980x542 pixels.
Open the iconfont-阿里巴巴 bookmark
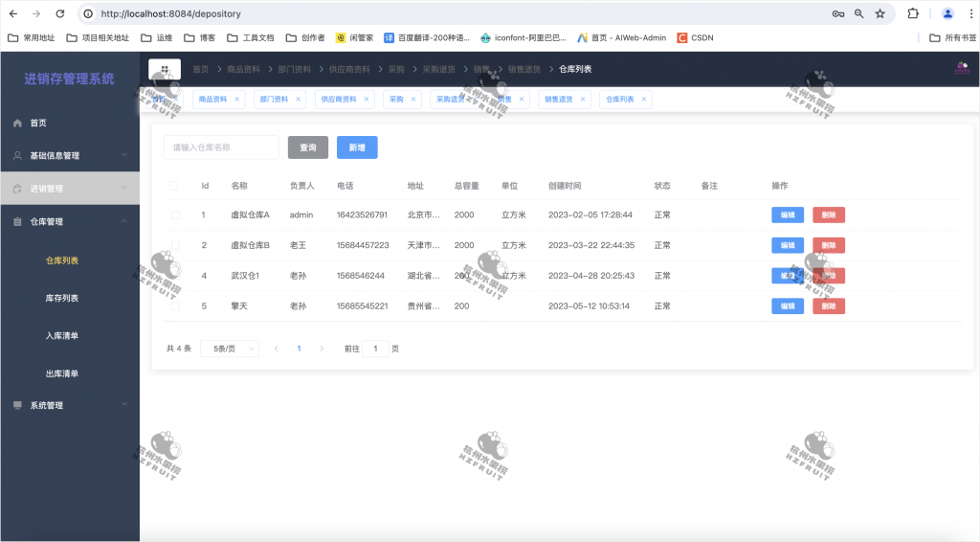[x=523, y=38]
